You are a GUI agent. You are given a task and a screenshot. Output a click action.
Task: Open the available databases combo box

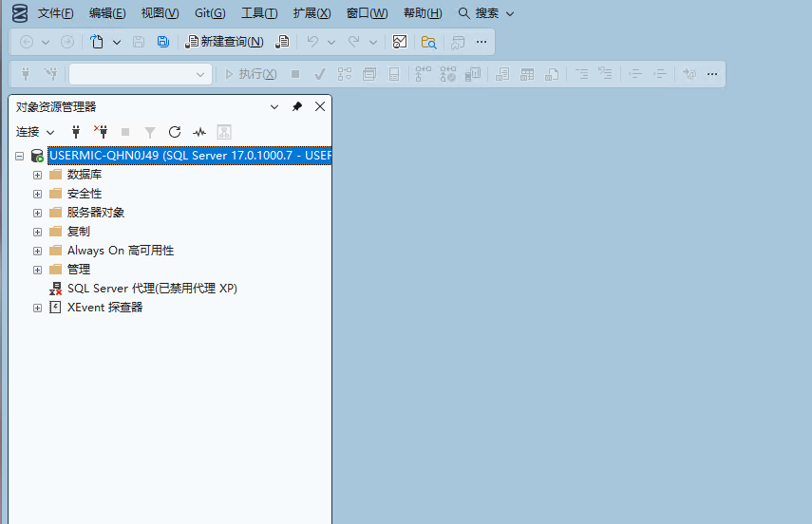[141, 74]
